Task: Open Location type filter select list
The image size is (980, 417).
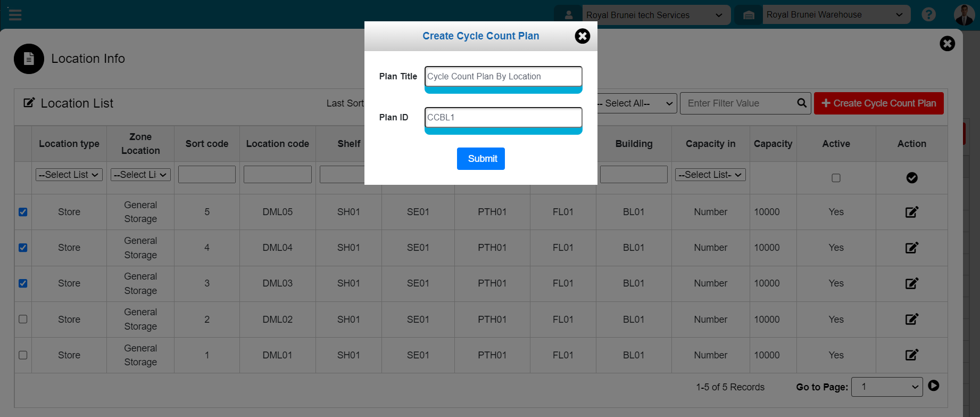Action: [x=69, y=175]
